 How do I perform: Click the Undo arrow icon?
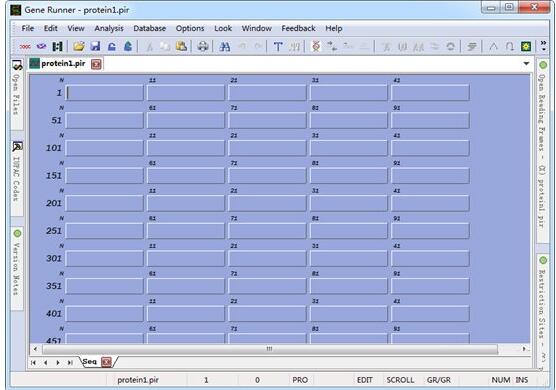click(243, 46)
